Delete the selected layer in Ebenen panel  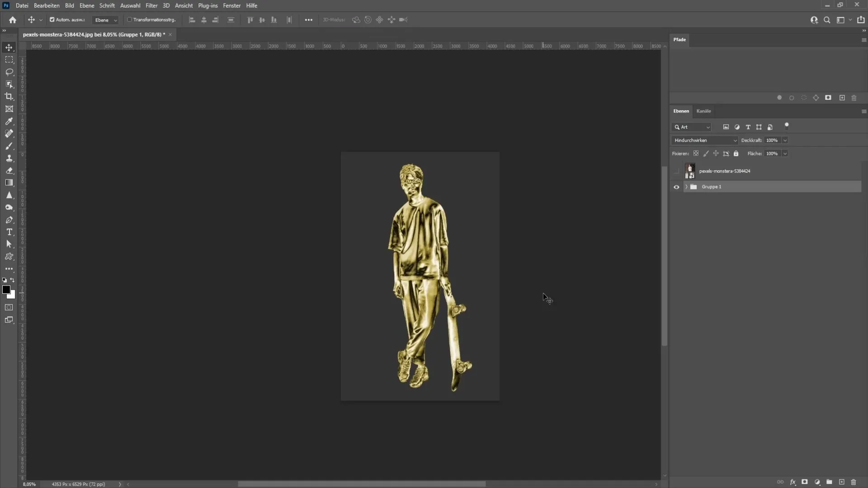coord(854,482)
